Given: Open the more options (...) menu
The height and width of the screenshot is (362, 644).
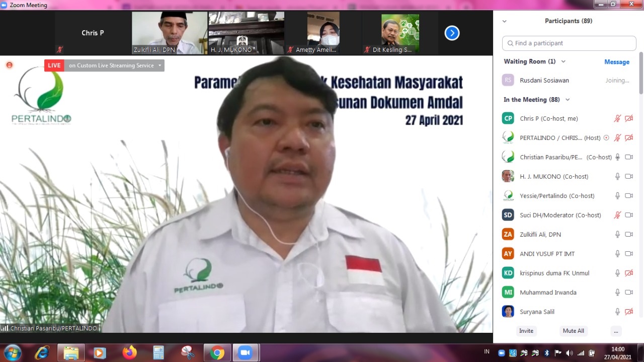Looking at the screenshot, I should point(616,331).
